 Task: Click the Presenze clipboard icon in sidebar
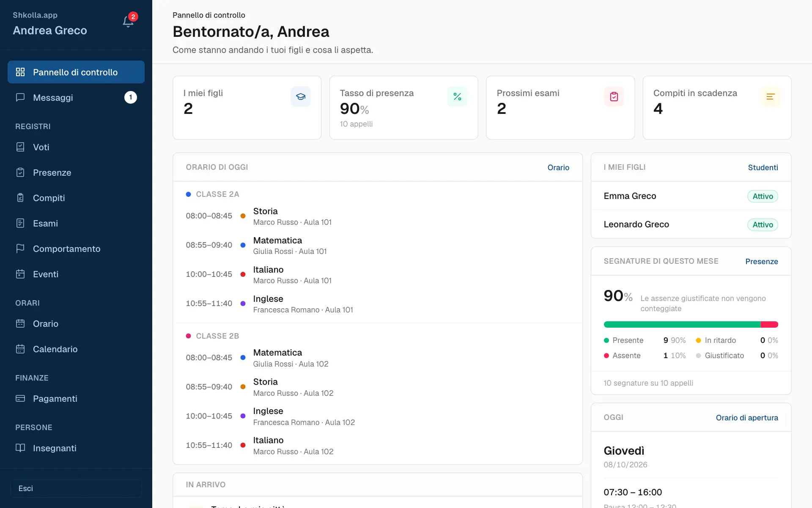click(20, 172)
